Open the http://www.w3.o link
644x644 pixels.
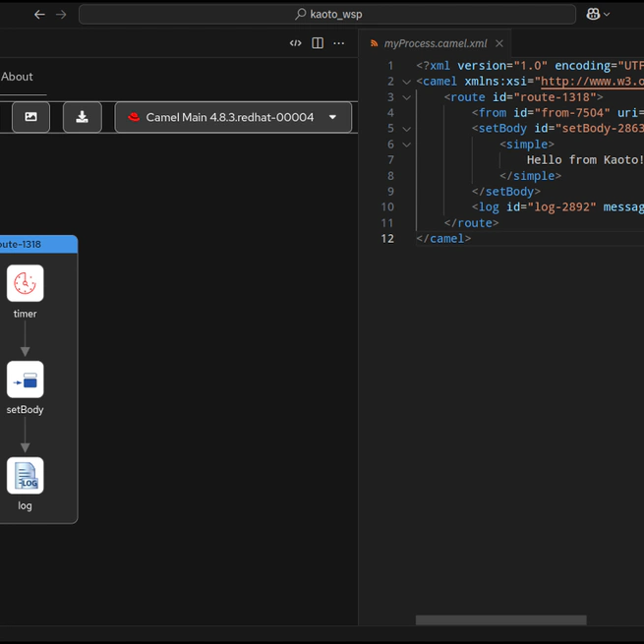click(592, 82)
